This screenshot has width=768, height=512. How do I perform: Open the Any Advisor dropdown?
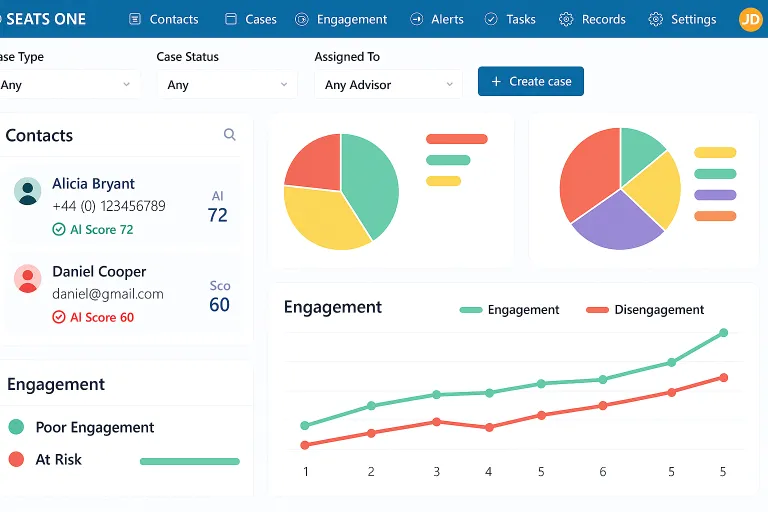pos(388,85)
